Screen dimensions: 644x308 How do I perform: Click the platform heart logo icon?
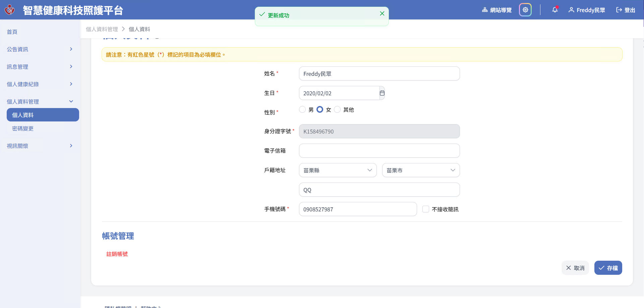click(10, 10)
